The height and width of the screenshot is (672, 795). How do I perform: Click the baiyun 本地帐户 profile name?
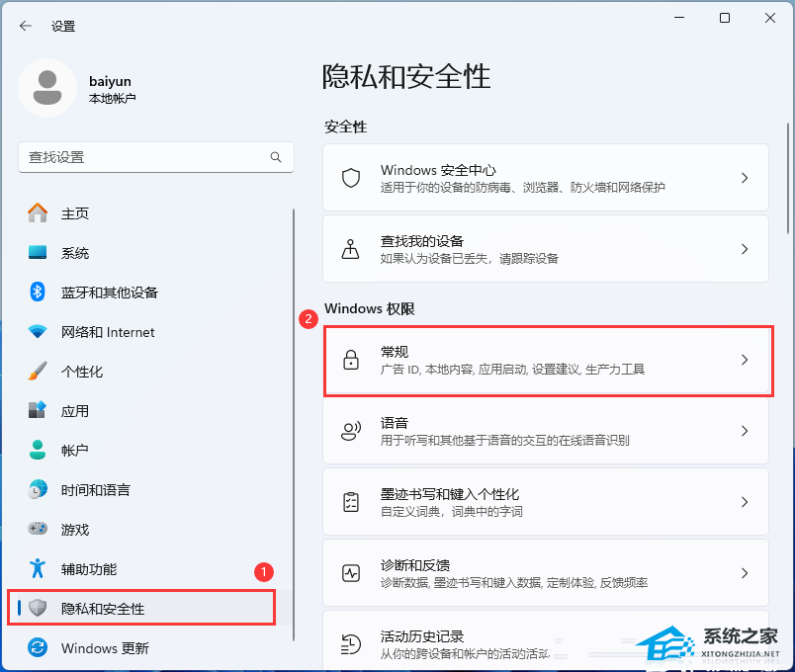click(x=112, y=89)
